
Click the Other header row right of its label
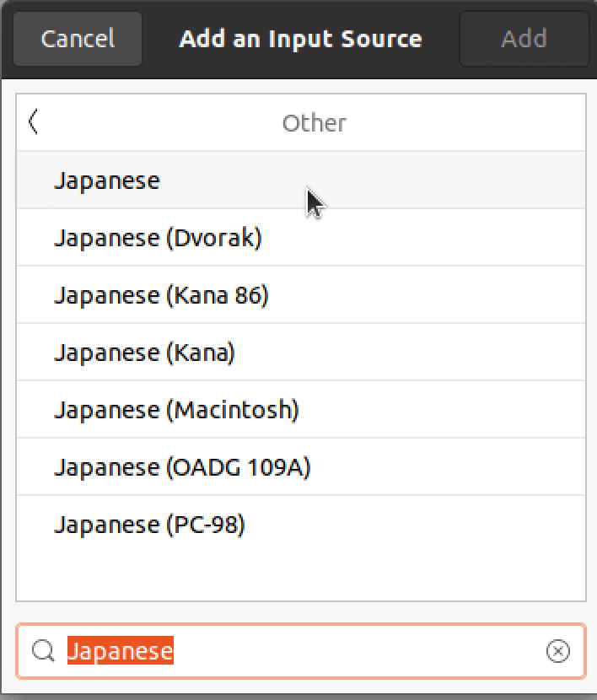point(464,122)
